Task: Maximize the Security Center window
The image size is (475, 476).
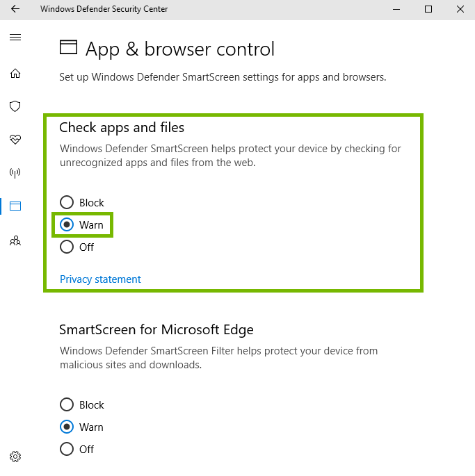Action: click(x=428, y=9)
